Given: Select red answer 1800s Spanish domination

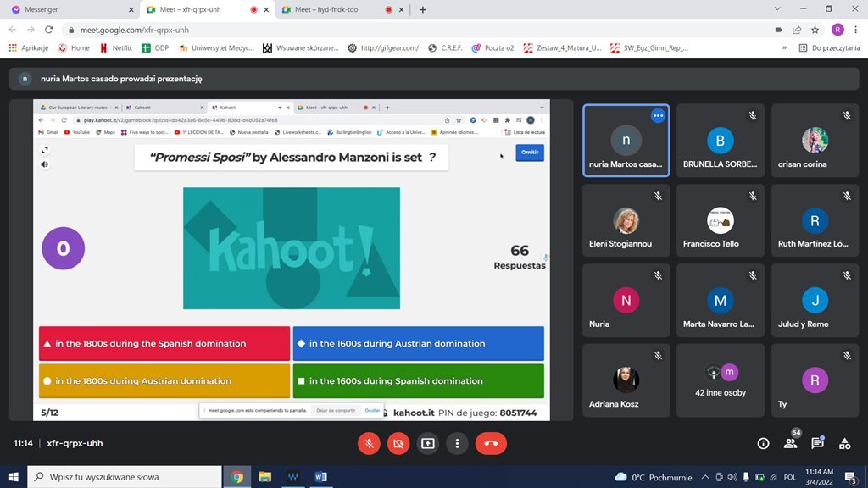Looking at the screenshot, I should point(164,344).
